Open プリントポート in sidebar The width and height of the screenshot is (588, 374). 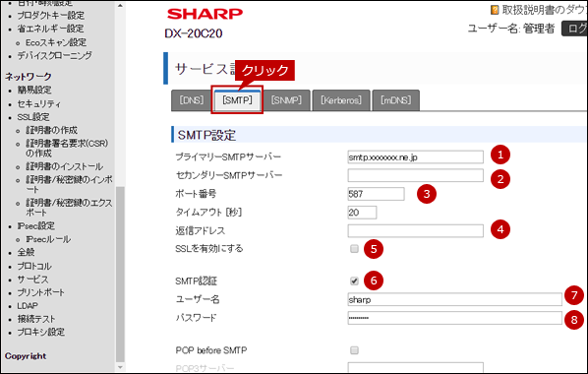click(x=40, y=292)
